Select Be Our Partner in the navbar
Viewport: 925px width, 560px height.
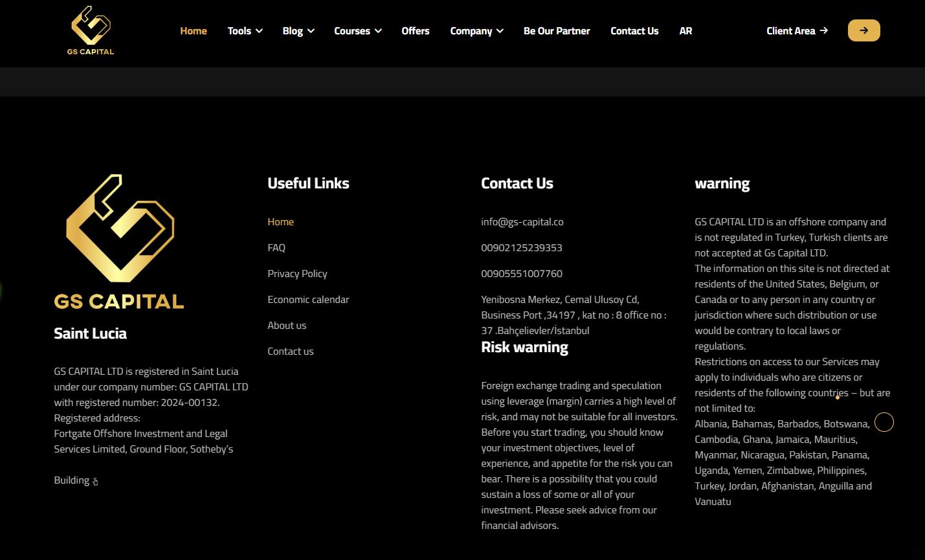pyautogui.click(x=557, y=30)
